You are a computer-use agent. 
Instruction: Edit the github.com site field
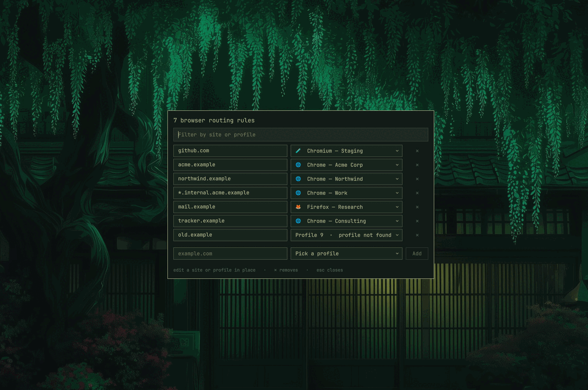pyautogui.click(x=230, y=151)
